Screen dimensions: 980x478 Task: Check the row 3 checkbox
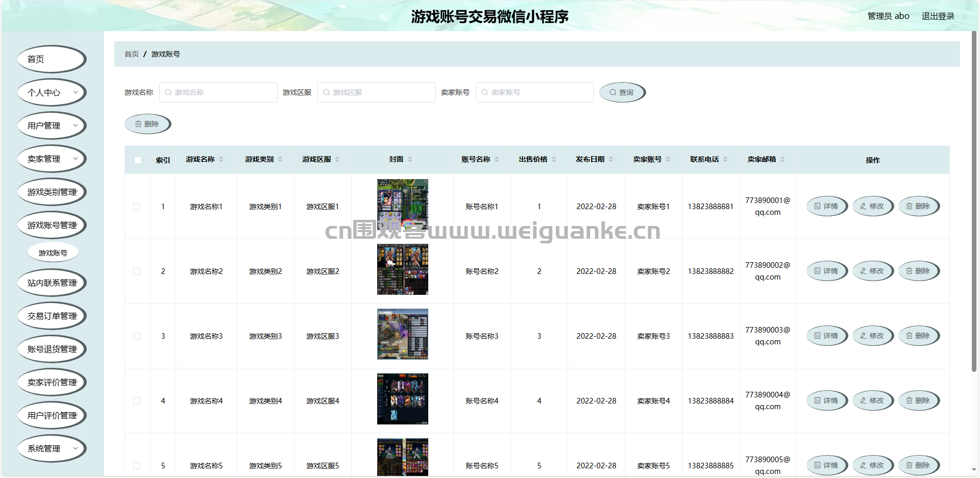(137, 336)
